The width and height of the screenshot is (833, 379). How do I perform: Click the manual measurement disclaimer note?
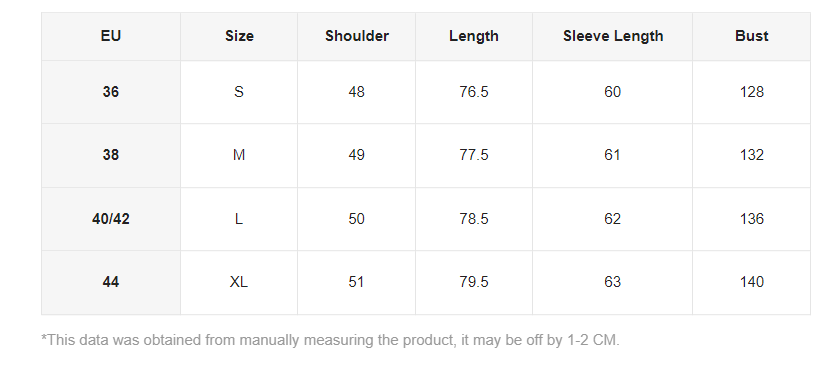tap(330, 340)
